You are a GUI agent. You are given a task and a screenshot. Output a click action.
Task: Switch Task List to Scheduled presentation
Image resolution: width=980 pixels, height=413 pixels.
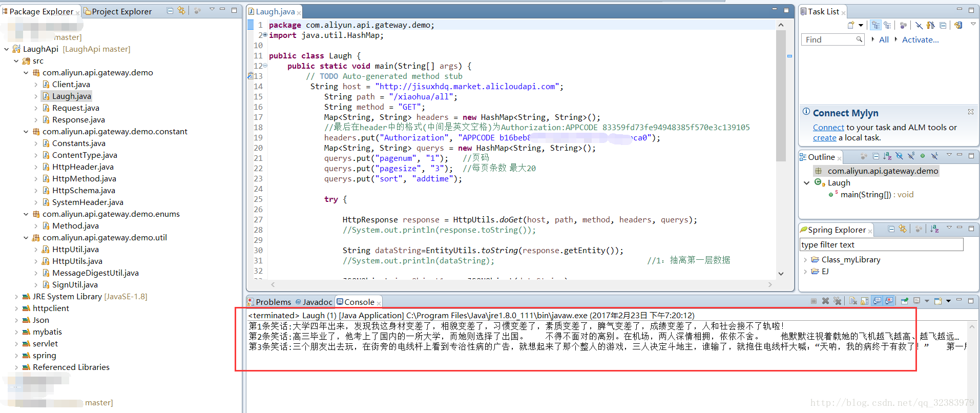[x=887, y=25]
